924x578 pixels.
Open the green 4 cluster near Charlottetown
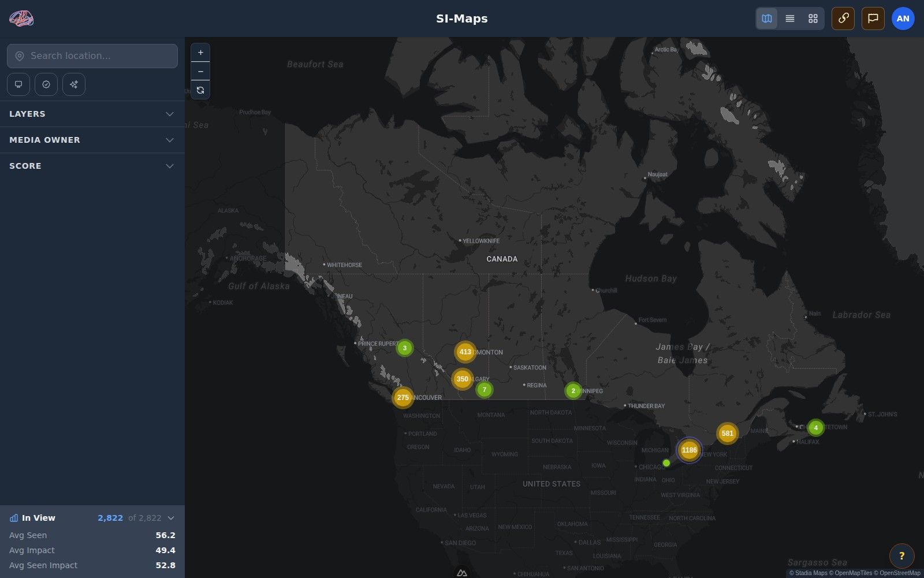(815, 428)
